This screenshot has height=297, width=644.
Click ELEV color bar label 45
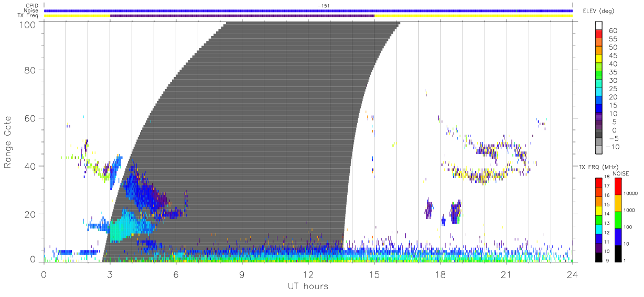[613, 56]
